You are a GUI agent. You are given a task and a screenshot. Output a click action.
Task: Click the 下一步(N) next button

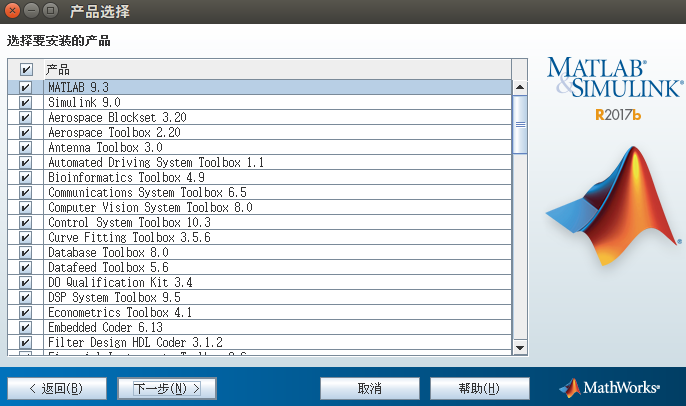(x=167, y=388)
